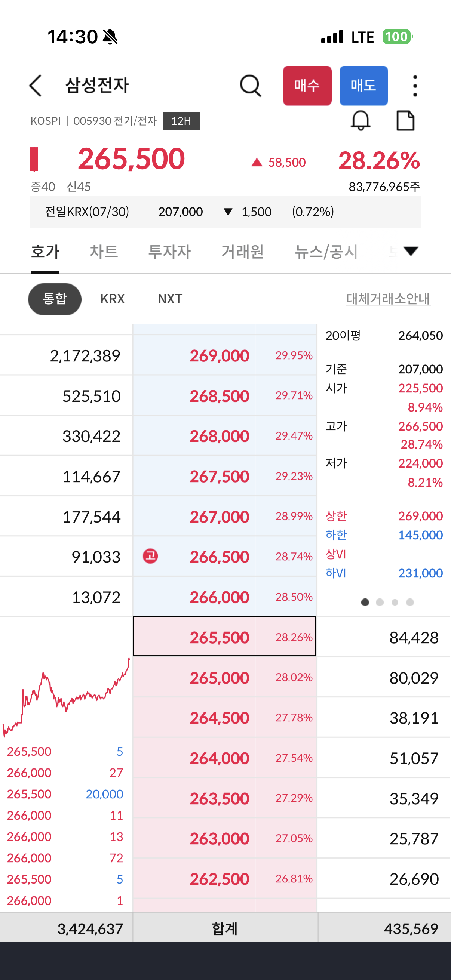Tap the 12H badge
The height and width of the screenshot is (980, 451).
pyautogui.click(x=181, y=121)
